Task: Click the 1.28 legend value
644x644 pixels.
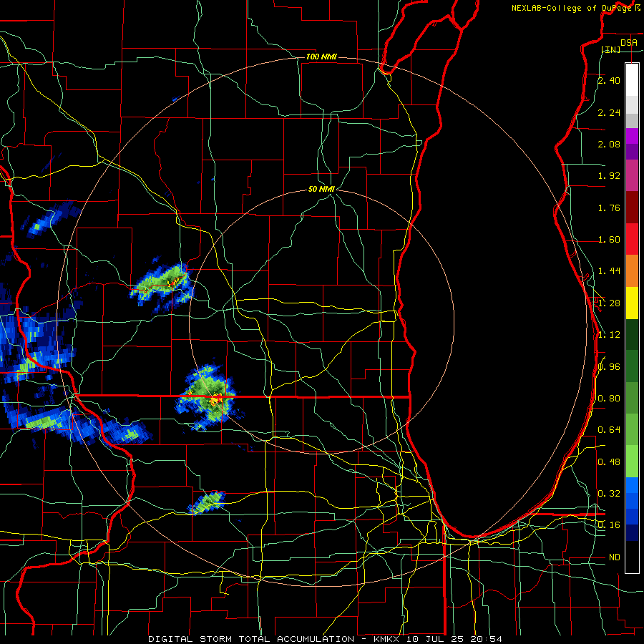Action: 609,303
